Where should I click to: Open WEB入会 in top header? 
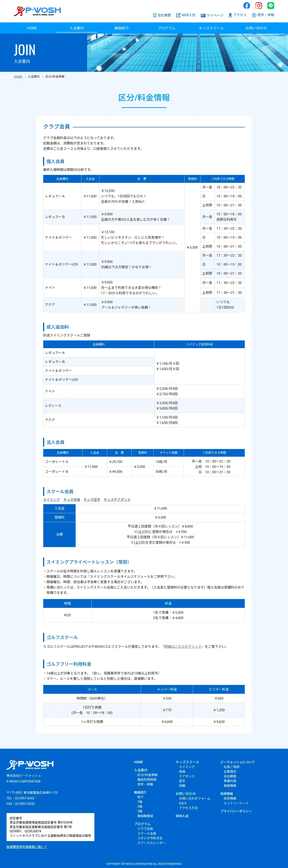click(188, 15)
